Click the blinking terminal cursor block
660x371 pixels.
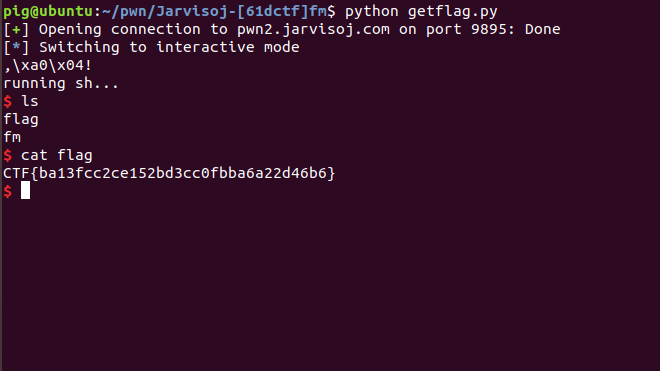click(25, 190)
